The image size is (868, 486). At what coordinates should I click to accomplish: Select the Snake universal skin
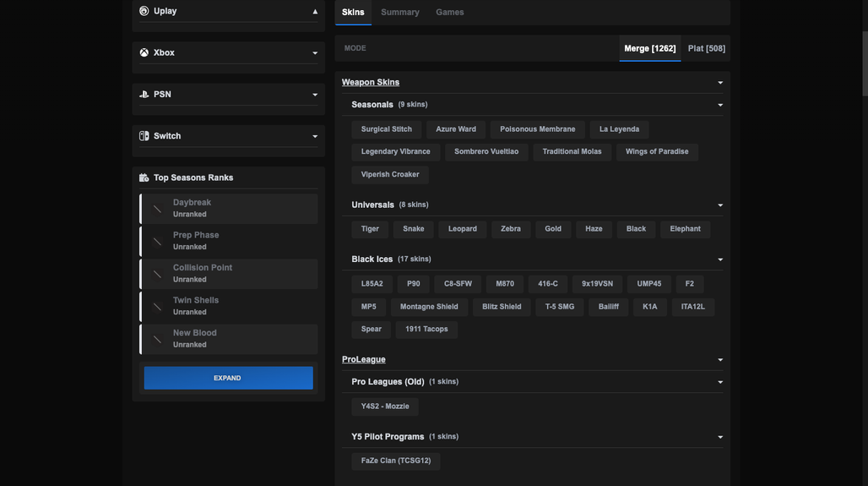[414, 229]
